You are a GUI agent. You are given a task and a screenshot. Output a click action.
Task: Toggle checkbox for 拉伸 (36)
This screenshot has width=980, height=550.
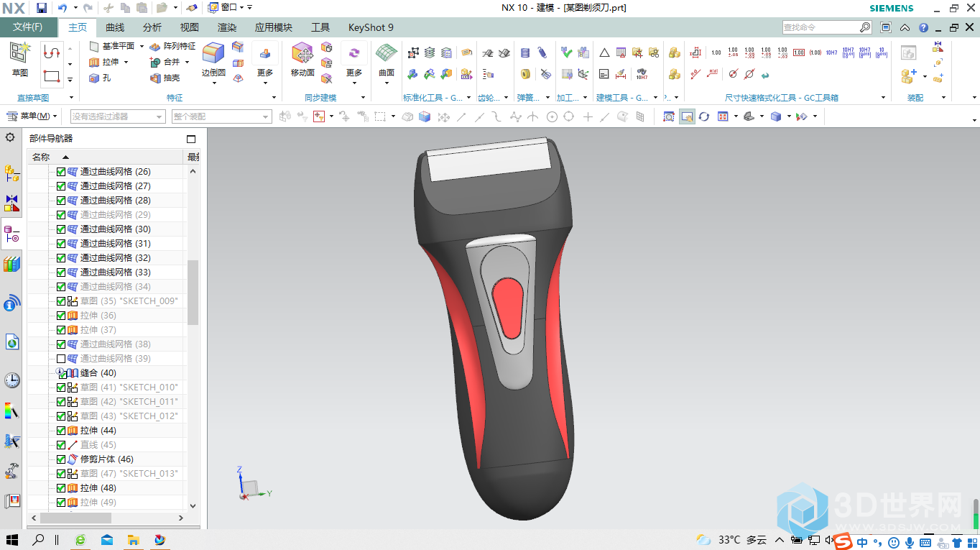point(61,316)
